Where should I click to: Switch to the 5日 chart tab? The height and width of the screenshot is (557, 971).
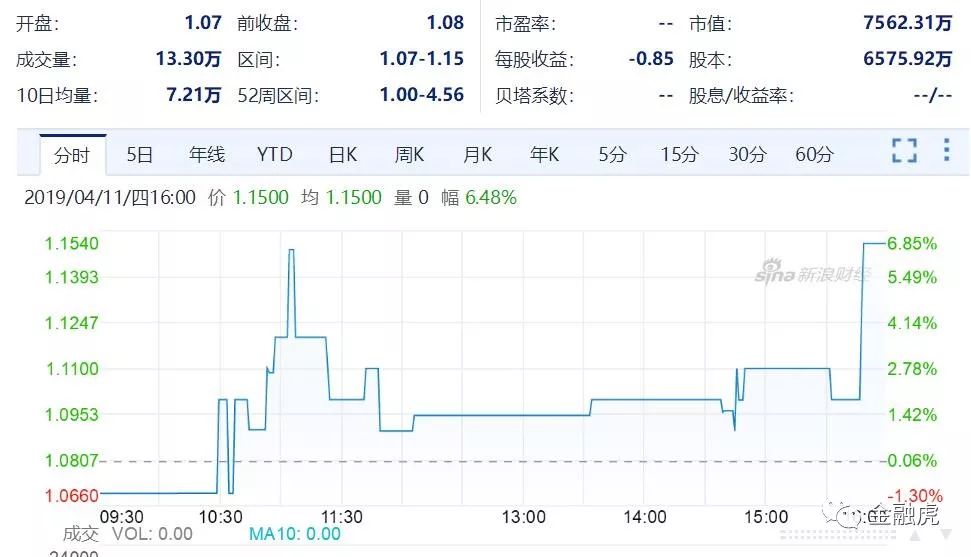tap(139, 155)
